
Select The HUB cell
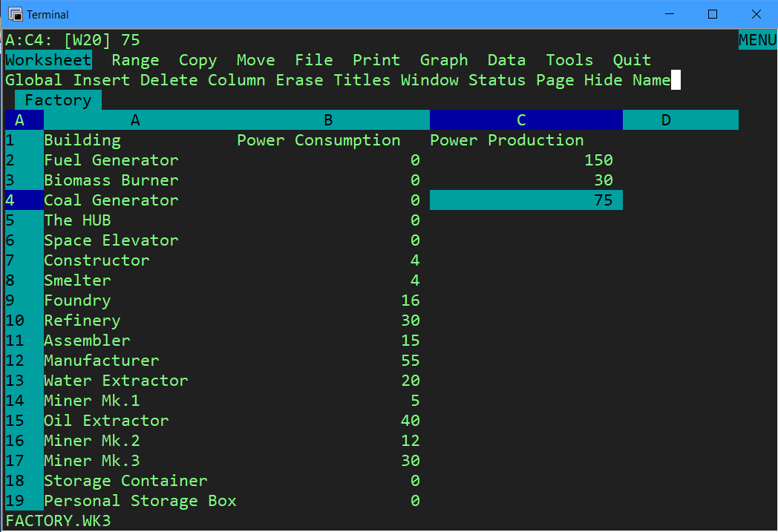(77, 220)
